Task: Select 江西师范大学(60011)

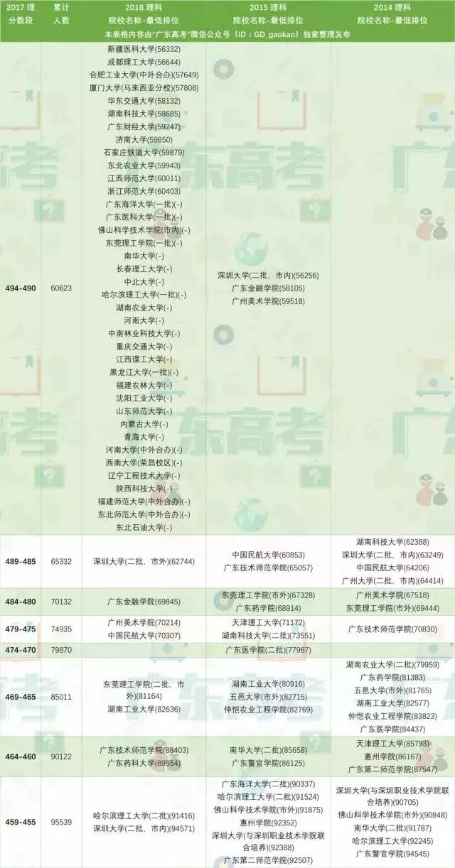Action: pyautogui.click(x=144, y=178)
